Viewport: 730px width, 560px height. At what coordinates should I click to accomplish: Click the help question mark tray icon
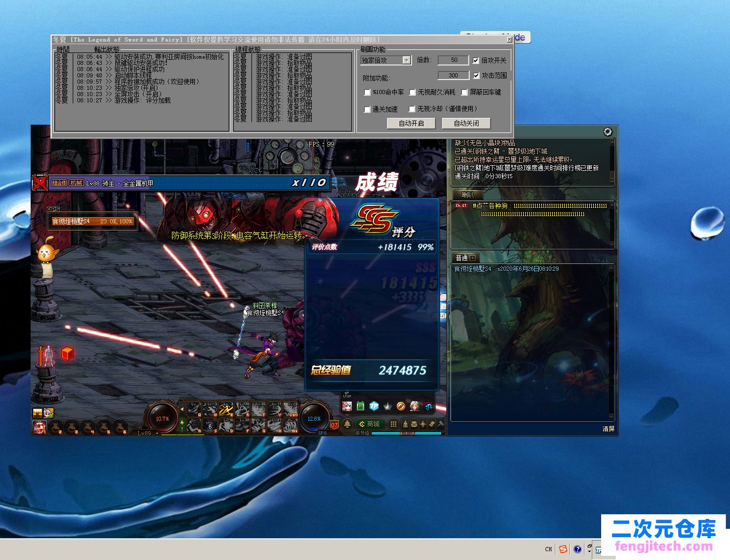pos(577,549)
